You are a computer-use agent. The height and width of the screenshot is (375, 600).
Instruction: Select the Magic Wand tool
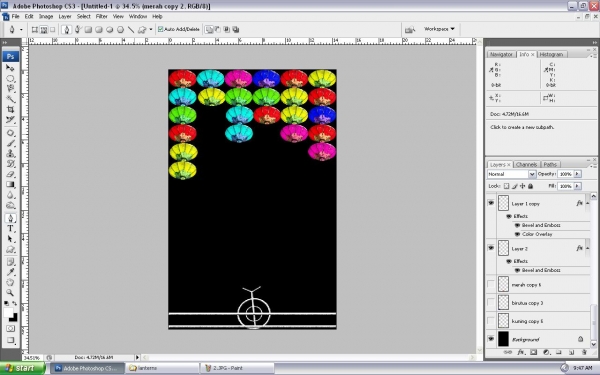tap(10, 99)
